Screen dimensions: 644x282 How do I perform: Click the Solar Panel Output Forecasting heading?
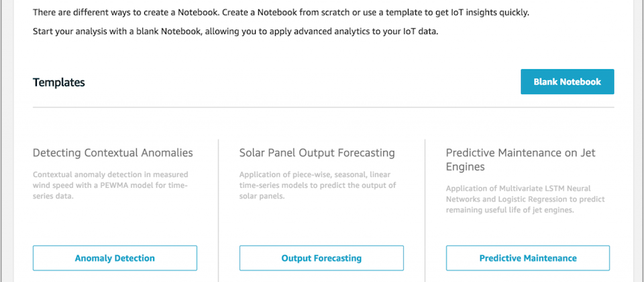[317, 153]
